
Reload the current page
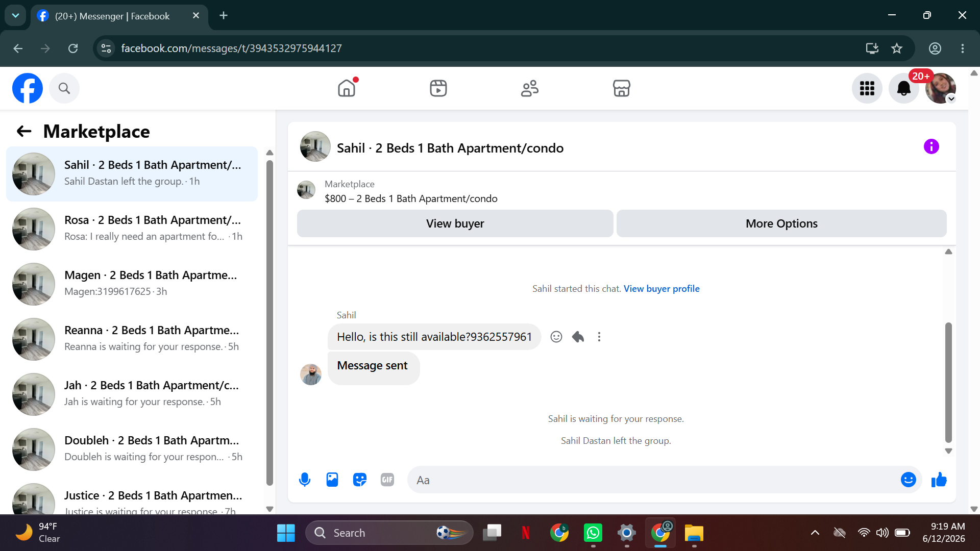click(x=73, y=48)
